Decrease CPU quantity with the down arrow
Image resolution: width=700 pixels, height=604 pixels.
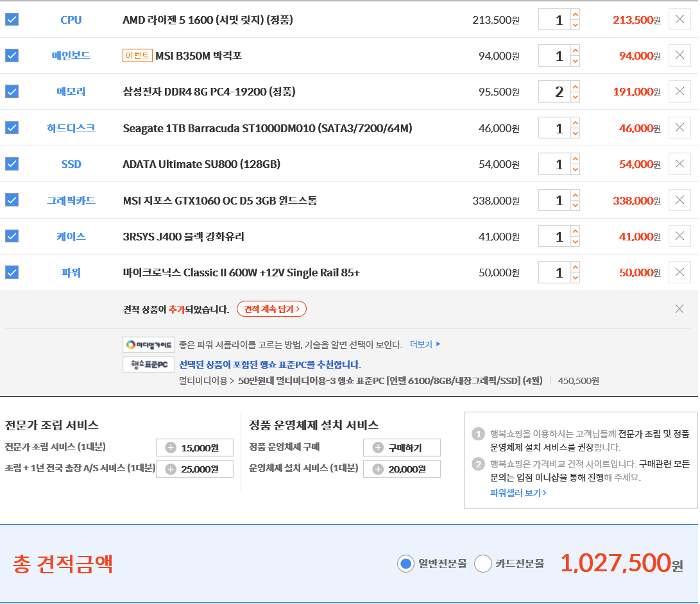pyautogui.click(x=576, y=25)
